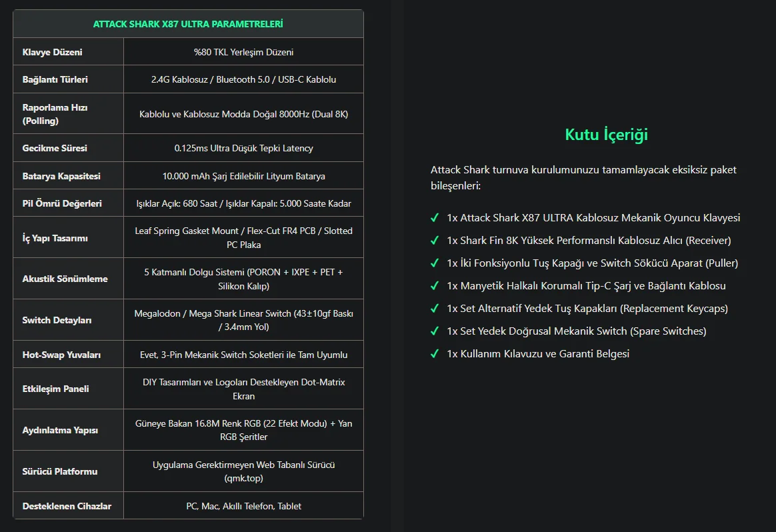Click the 5 Katmanlı Dolgu Sistemi value
Viewport: 776px width, 532px height.
[x=243, y=279]
